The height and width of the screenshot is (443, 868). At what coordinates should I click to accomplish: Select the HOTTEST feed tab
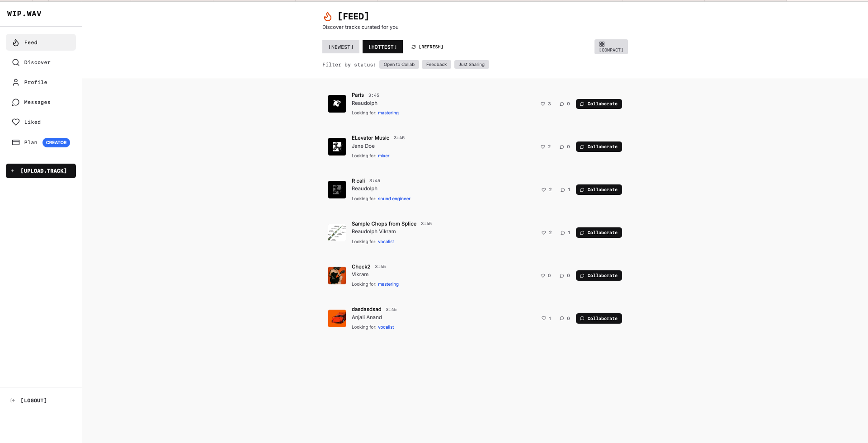point(382,47)
